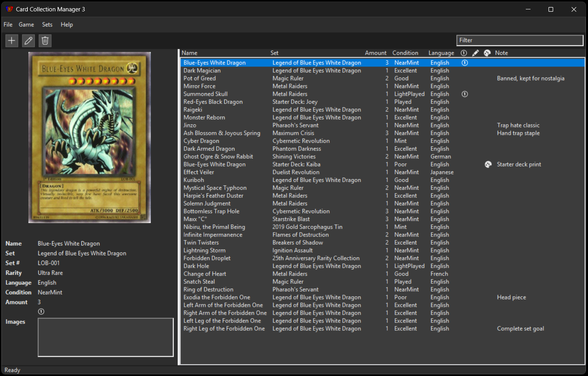This screenshot has width=588, height=376.
Task: Select Exodia the Forbidden One row
Action: point(383,297)
